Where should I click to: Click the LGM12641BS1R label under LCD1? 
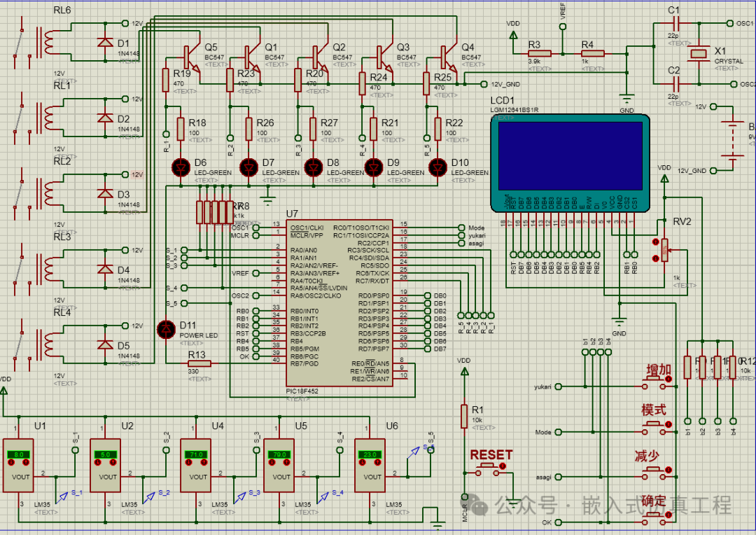click(514, 110)
